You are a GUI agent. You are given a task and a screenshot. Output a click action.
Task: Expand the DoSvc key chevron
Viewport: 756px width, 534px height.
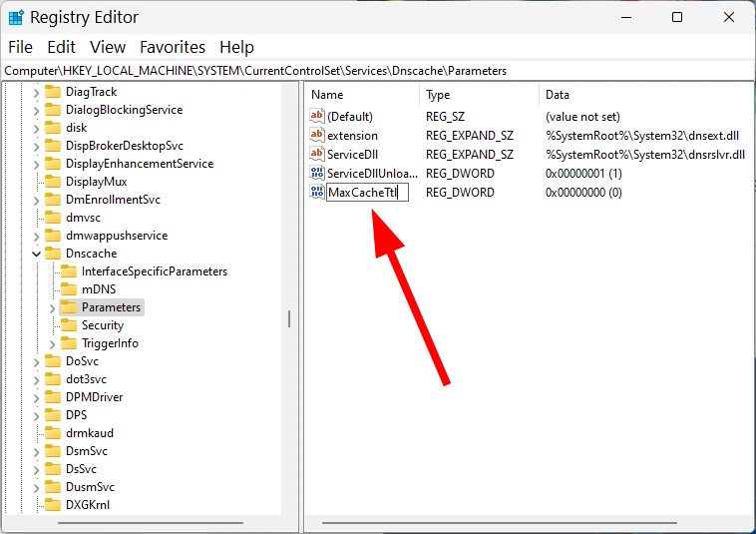(36, 361)
